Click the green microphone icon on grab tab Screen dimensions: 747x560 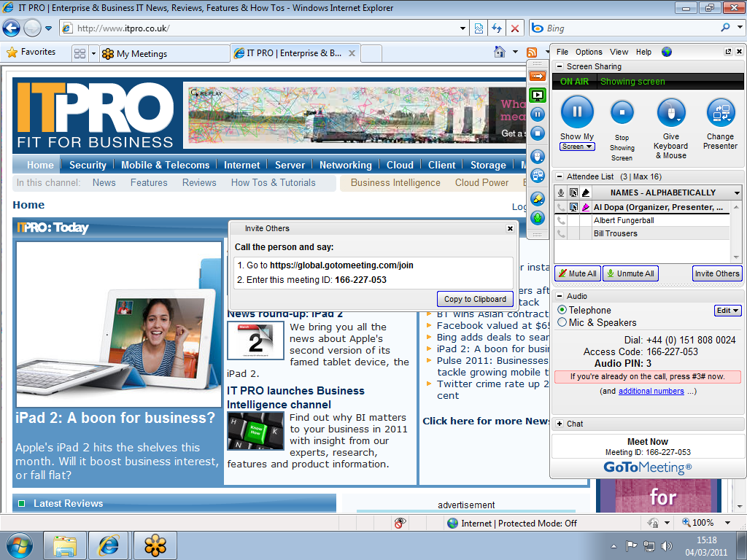click(x=538, y=218)
